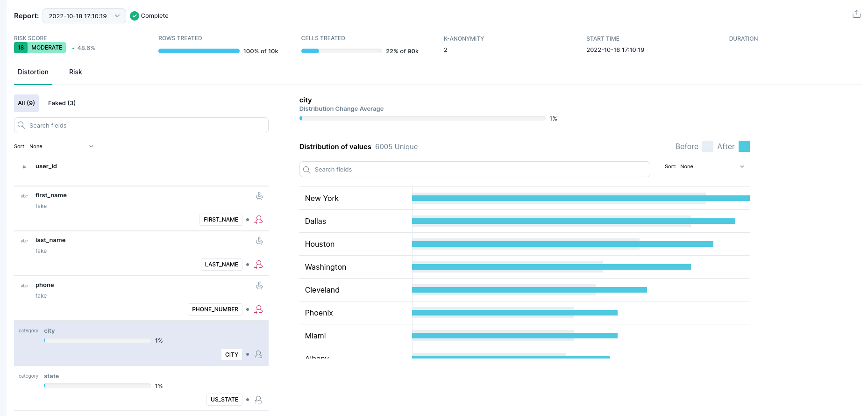The width and height of the screenshot is (868, 416).
Task: Click the Dallas distribution row
Action: 525,221
